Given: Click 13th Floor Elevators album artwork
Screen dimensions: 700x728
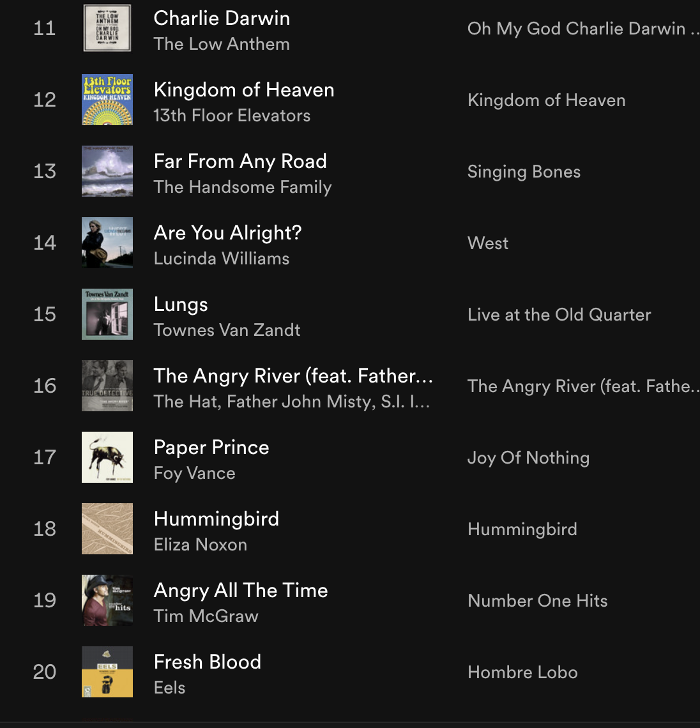Looking at the screenshot, I should 107,100.
